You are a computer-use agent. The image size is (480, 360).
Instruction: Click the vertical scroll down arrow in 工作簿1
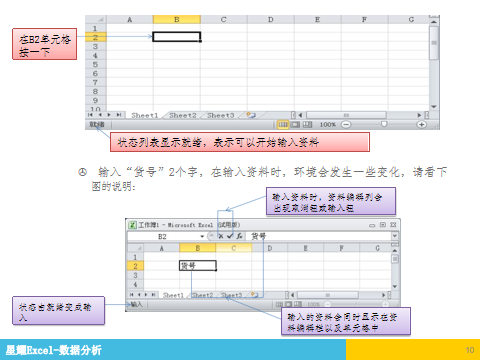pyautogui.click(x=395, y=286)
